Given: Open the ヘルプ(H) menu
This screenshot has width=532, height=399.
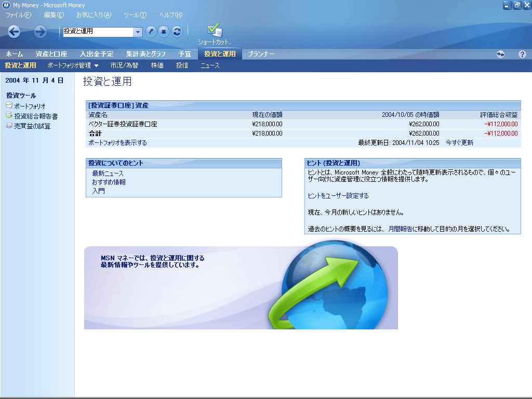Looking at the screenshot, I should tap(170, 15).
